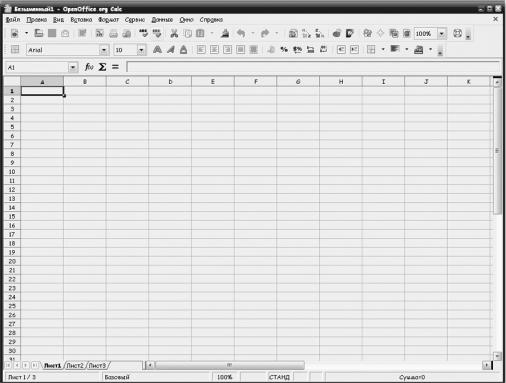Create a new document with New icon
The image size is (506, 383).
15,33
